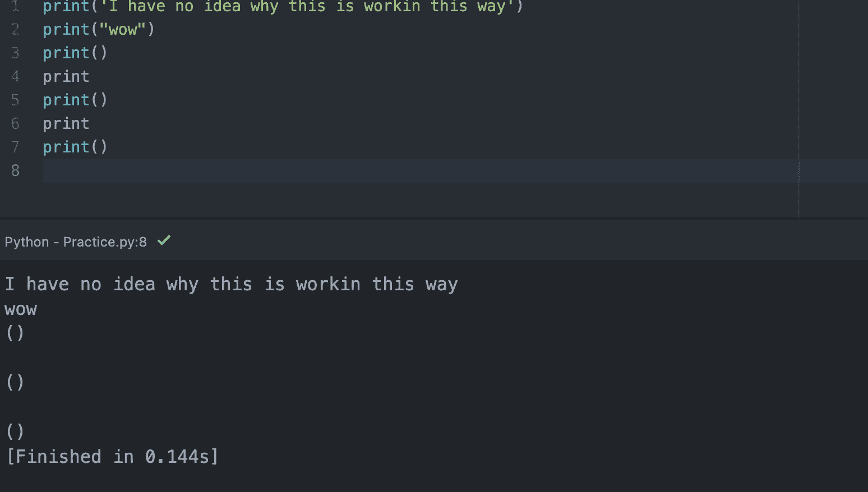Click the first "()" in the output
Screen dimensions: 868x492
tap(15, 333)
